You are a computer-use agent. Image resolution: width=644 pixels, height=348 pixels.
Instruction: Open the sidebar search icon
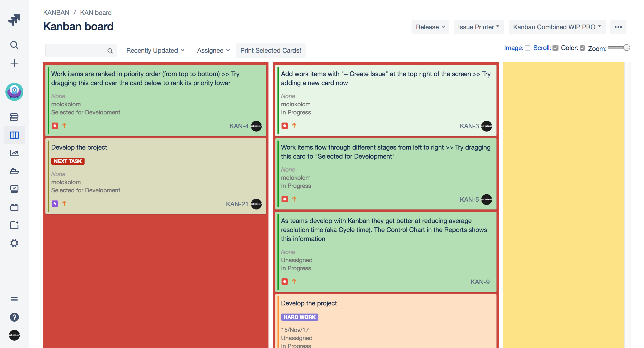(x=14, y=45)
